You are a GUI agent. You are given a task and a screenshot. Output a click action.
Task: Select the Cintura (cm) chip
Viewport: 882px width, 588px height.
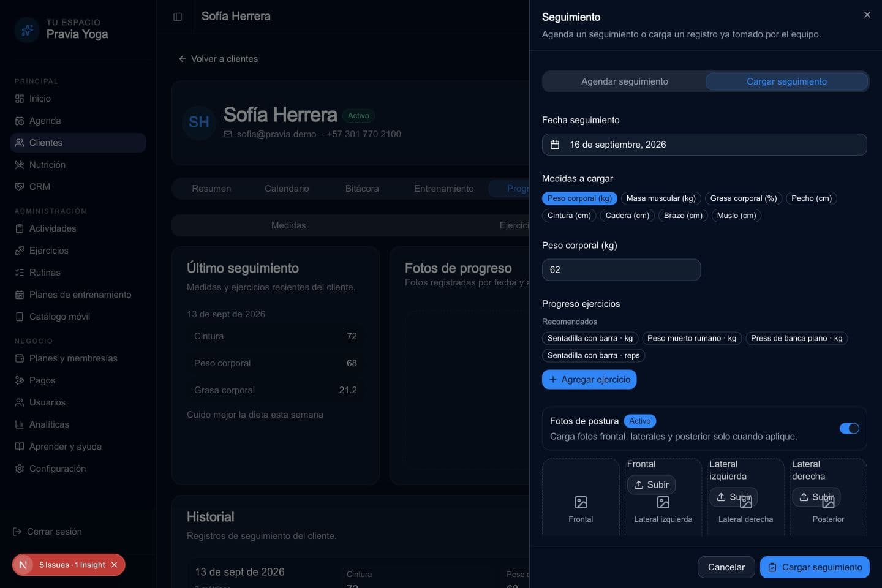point(569,216)
